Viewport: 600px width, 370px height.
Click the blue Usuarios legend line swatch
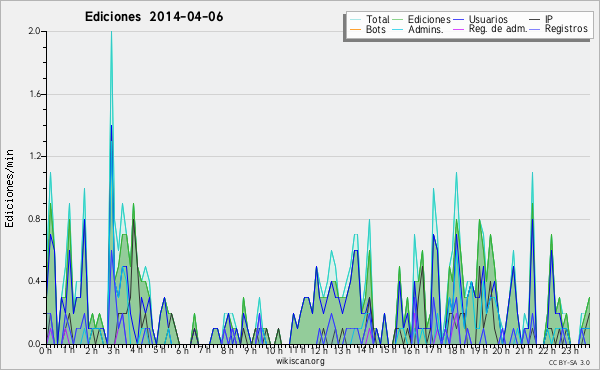pos(458,20)
